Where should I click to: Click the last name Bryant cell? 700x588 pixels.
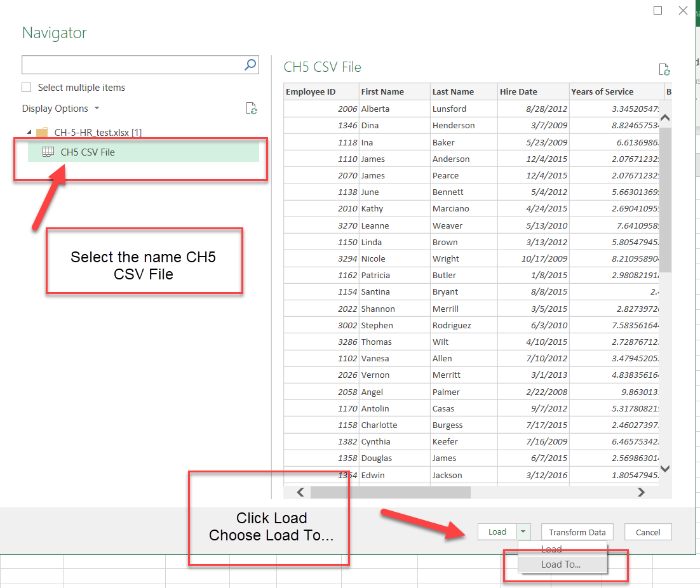point(464,291)
